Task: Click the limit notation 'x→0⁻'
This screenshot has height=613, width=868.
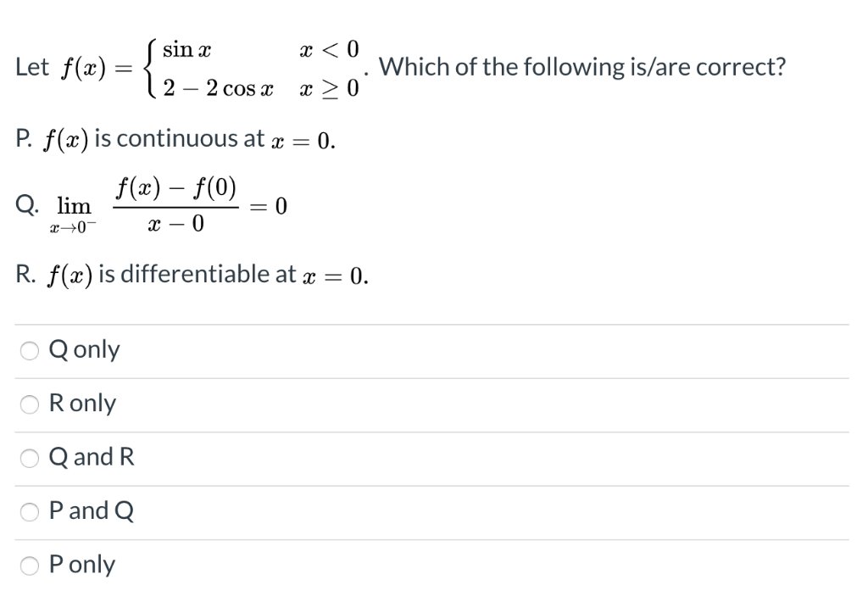Action: 71,227
